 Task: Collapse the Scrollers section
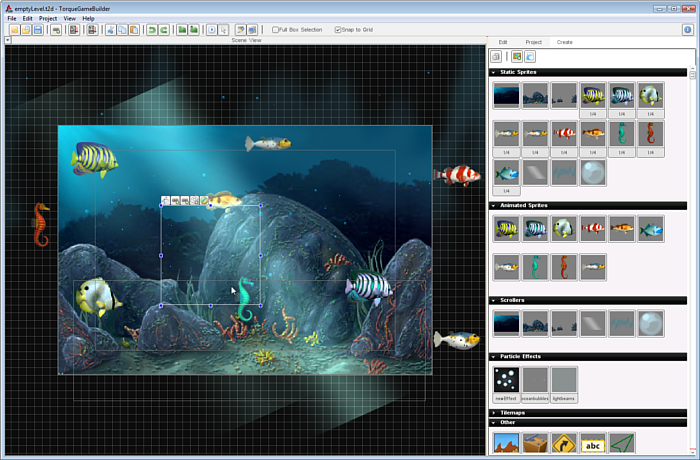click(493, 300)
